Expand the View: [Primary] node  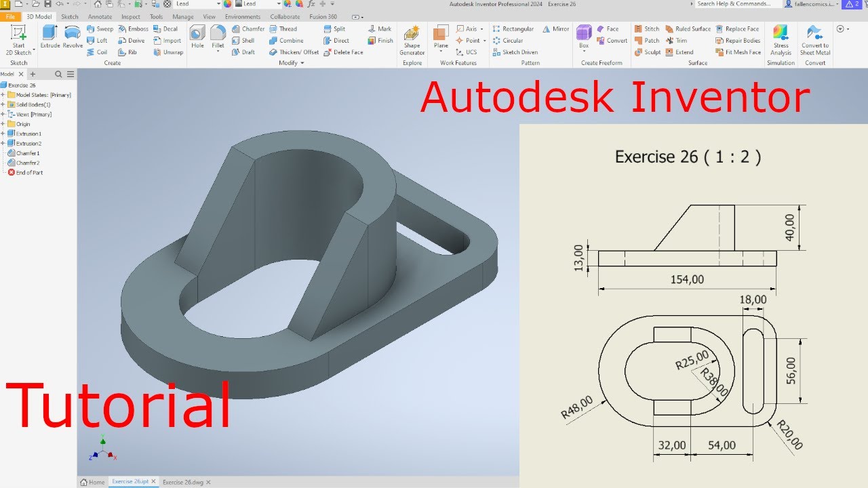point(3,115)
